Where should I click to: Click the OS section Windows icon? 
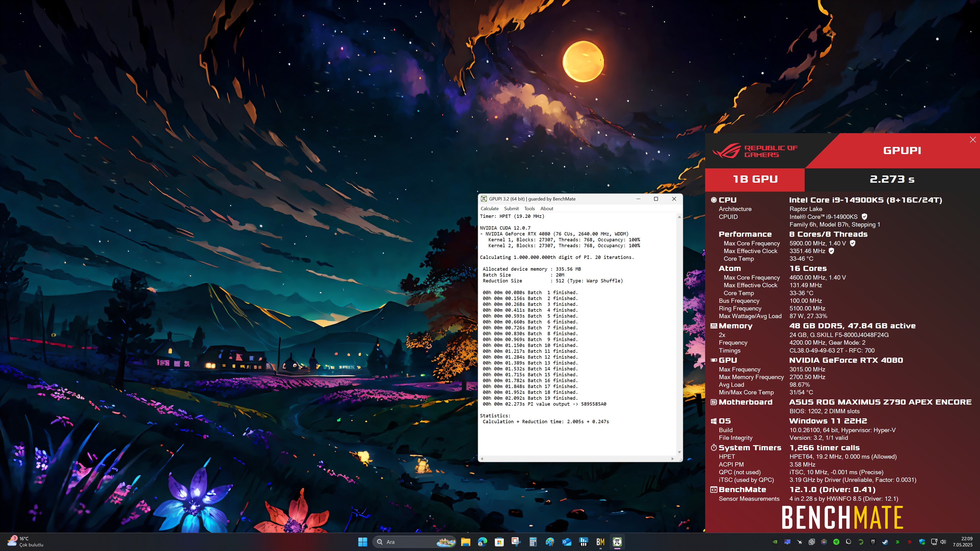(713, 421)
